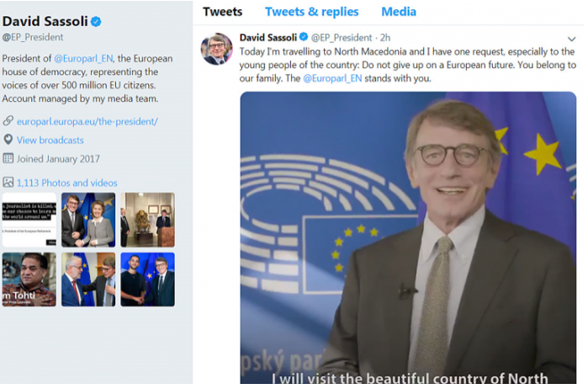Click the David Sassoli author name in the tweet
588x389 pixels.
click(268, 38)
